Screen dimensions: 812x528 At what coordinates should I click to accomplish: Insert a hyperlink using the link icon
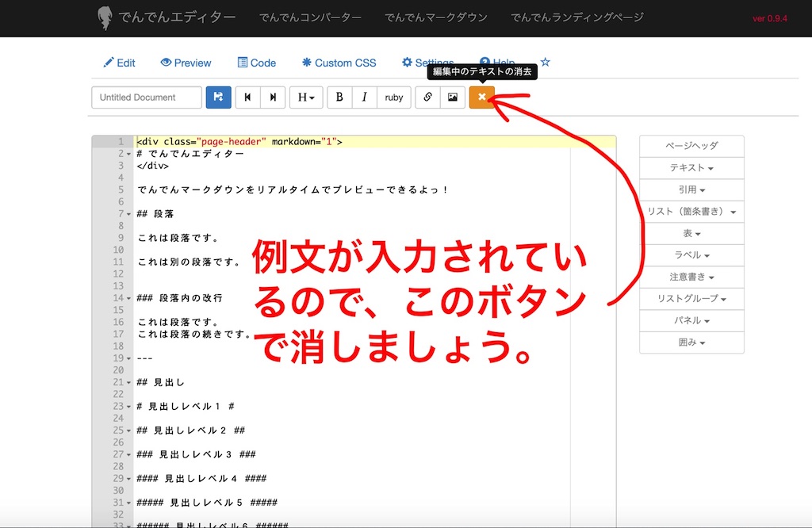pyautogui.click(x=427, y=98)
